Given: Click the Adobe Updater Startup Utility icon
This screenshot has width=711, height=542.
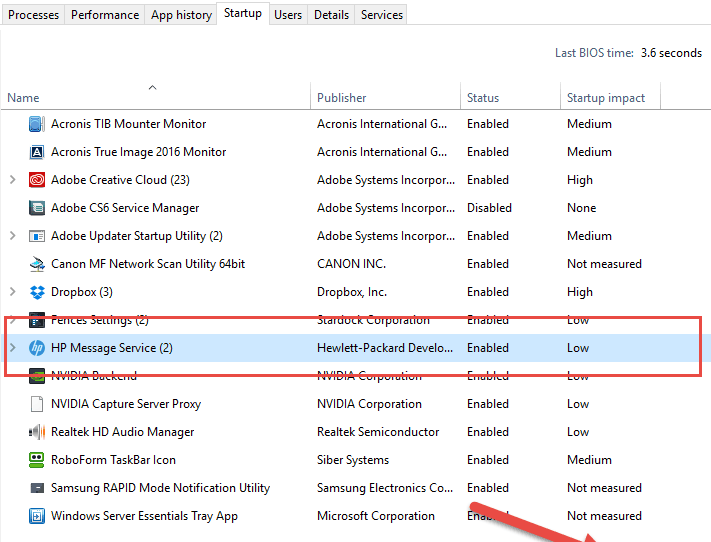Looking at the screenshot, I should pos(37,236).
